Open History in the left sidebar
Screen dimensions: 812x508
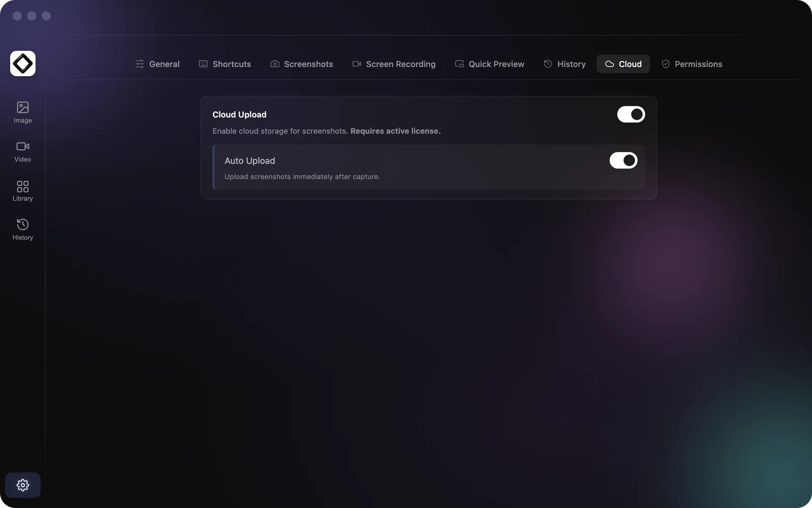pyautogui.click(x=23, y=230)
